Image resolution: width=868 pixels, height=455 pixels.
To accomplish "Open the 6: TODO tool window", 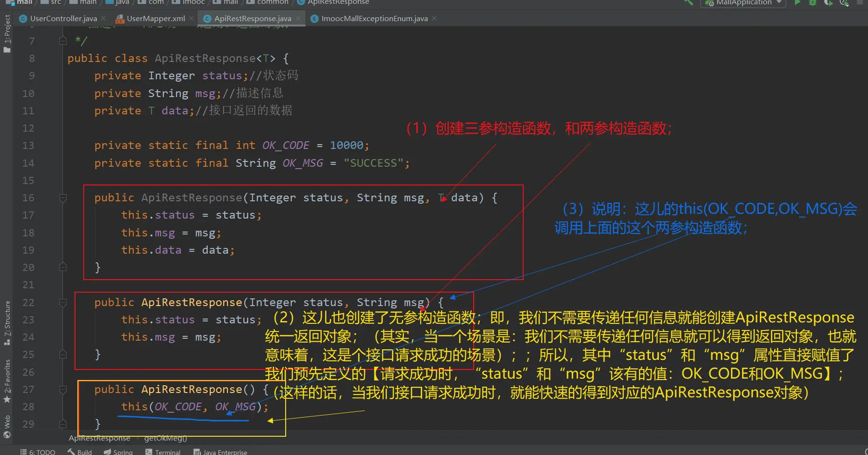I will [38, 452].
